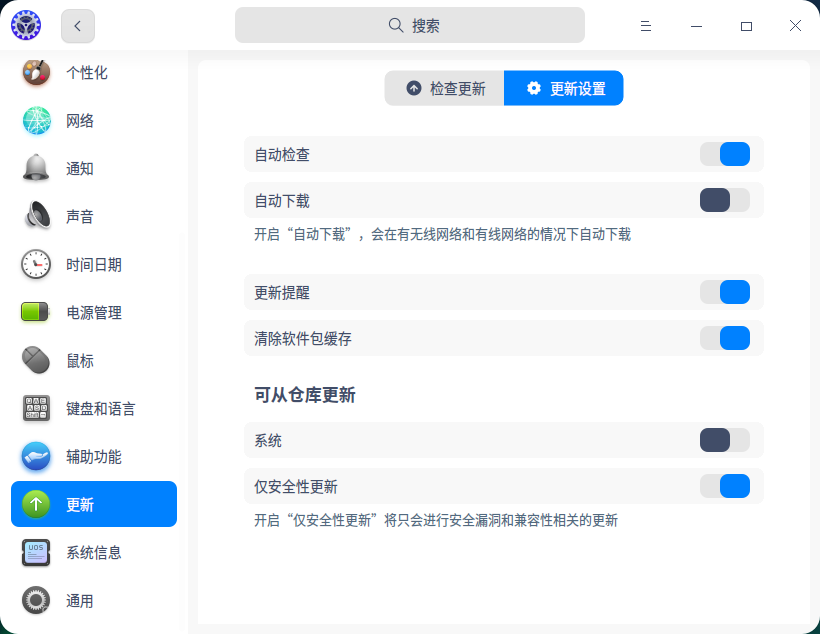Turn off 更新提醒 update reminders
This screenshot has height=634, width=820.
pos(724,292)
